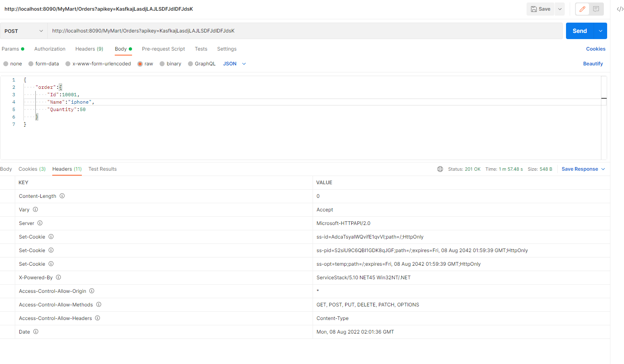Open the POST method dropdown
This screenshot has height=364, width=624.
click(x=23, y=31)
